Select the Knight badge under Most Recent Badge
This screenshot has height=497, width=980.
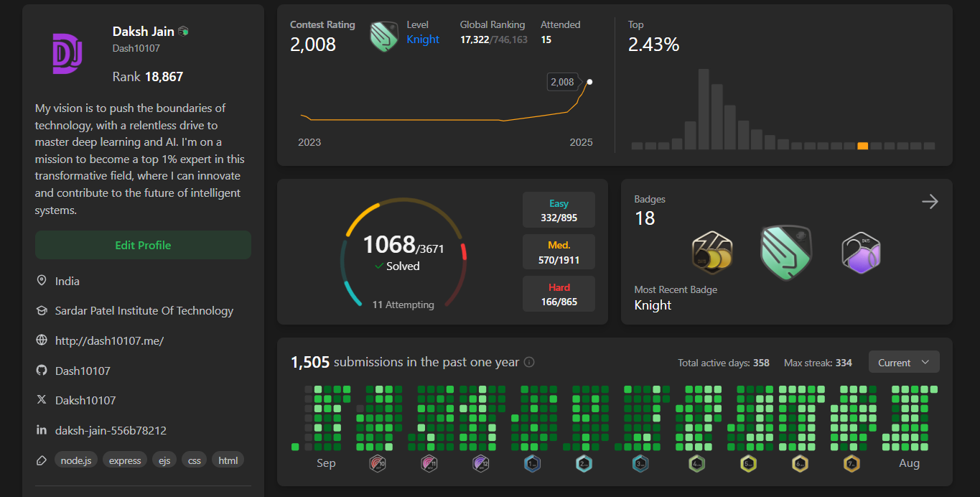pyautogui.click(x=785, y=252)
